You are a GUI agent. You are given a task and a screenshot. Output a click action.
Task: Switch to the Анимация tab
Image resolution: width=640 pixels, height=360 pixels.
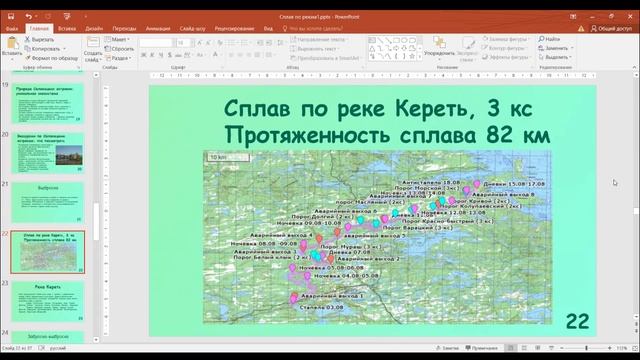point(158,29)
